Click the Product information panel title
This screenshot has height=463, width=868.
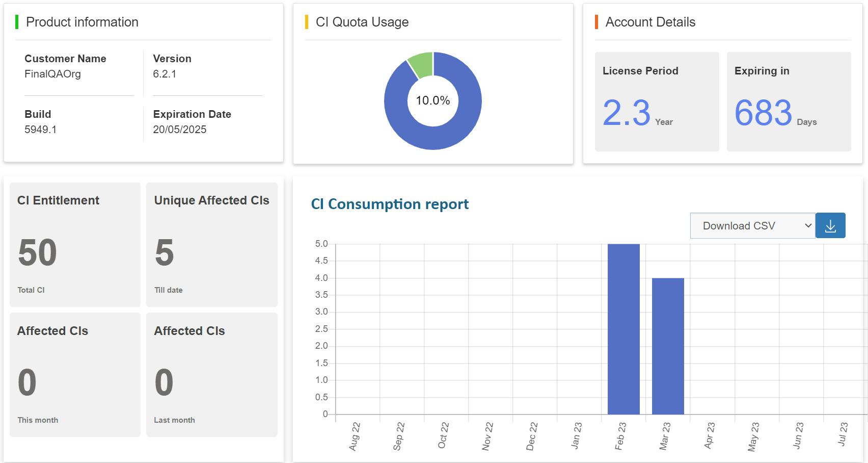[x=82, y=22]
